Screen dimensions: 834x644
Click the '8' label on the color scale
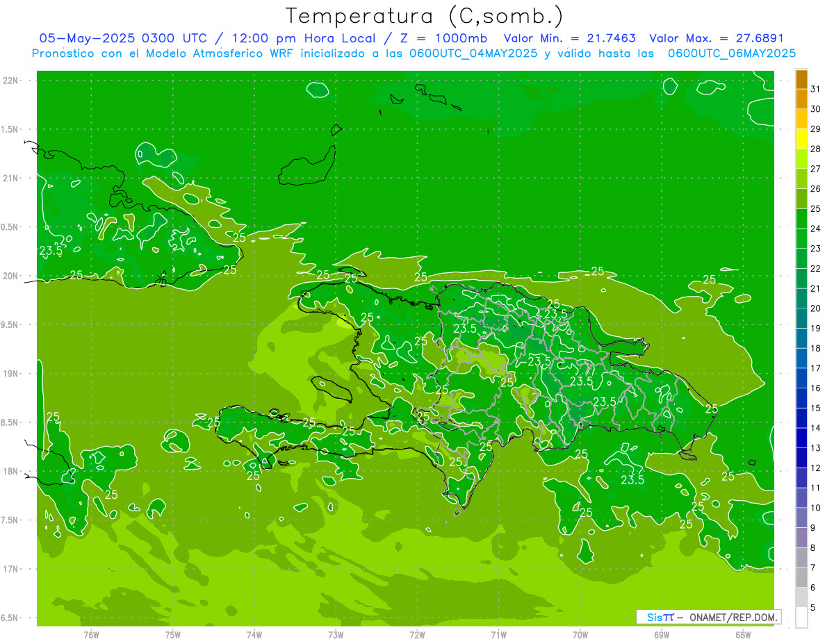coord(812,548)
